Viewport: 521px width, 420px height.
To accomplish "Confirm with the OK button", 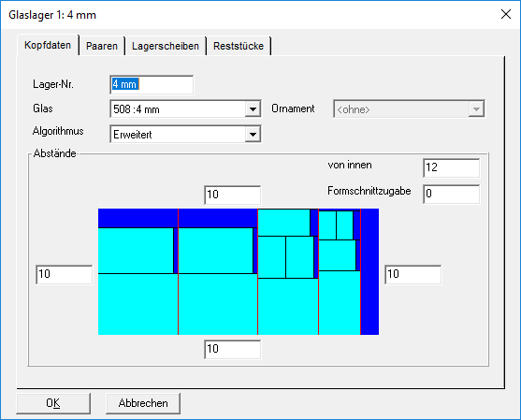I will coord(53,403).
